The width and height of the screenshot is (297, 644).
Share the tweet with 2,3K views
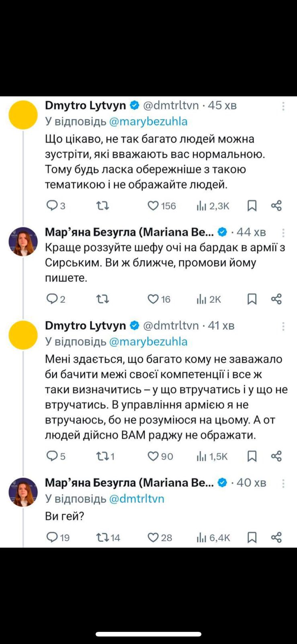[277, 206]
